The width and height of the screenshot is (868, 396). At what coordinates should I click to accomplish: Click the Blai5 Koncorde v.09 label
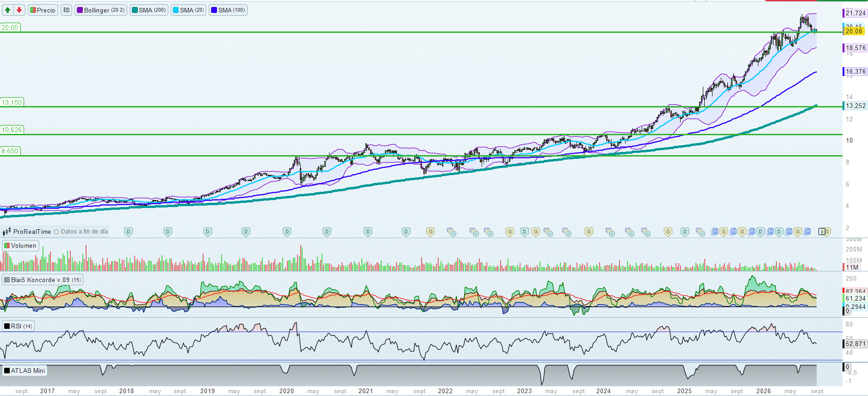coord(43,280)
